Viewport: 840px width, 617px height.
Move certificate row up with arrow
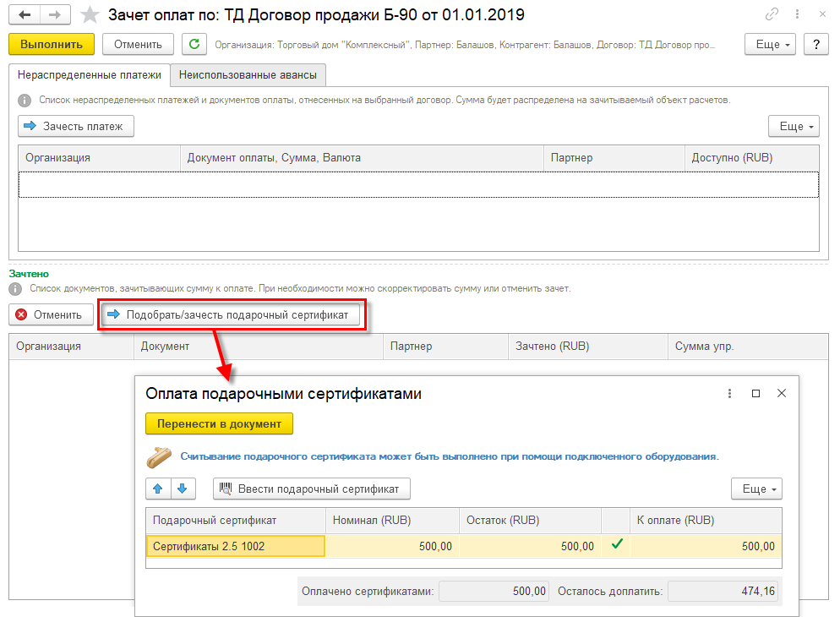158,489
